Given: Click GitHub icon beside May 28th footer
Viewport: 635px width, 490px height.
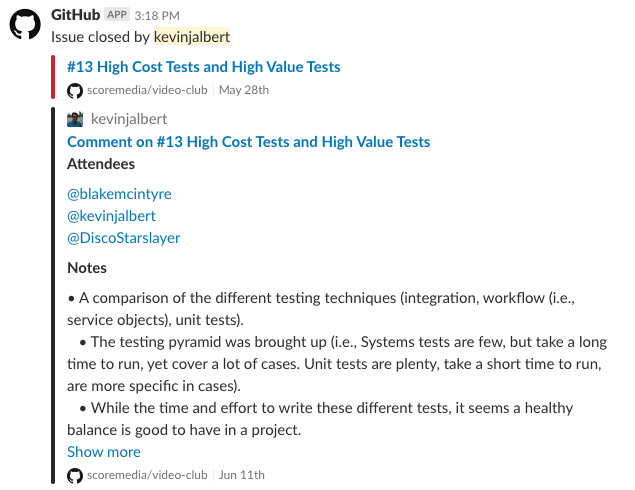Looking at the screenshot, I should tap(75, 90).
